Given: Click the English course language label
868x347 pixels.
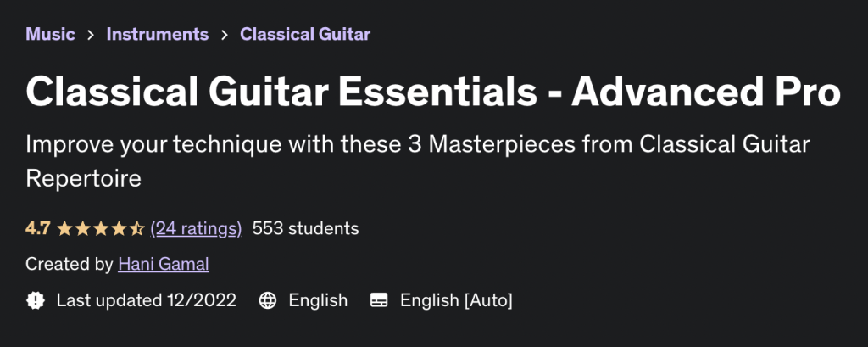Looking at the screenshot, I should coord(318,300).
